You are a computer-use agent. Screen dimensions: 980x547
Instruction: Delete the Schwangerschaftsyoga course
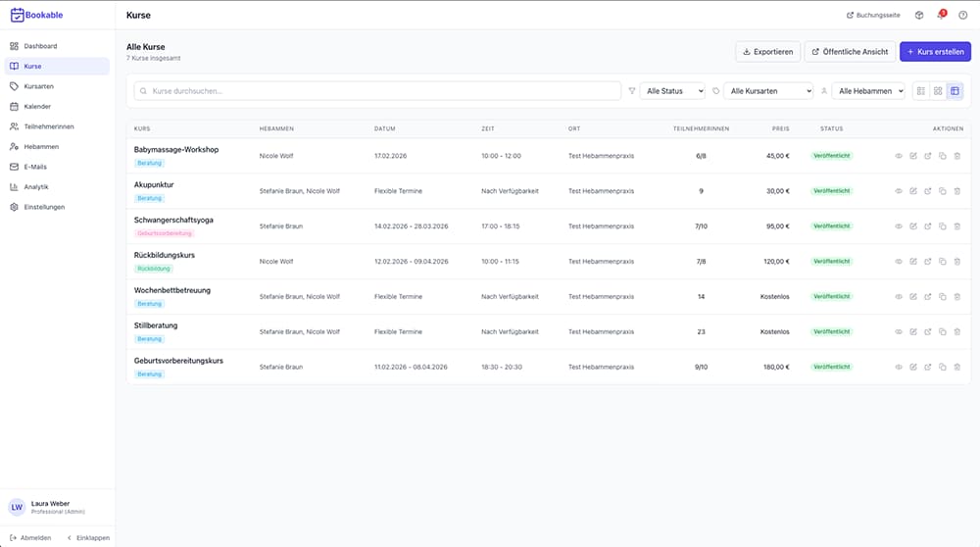956,226
